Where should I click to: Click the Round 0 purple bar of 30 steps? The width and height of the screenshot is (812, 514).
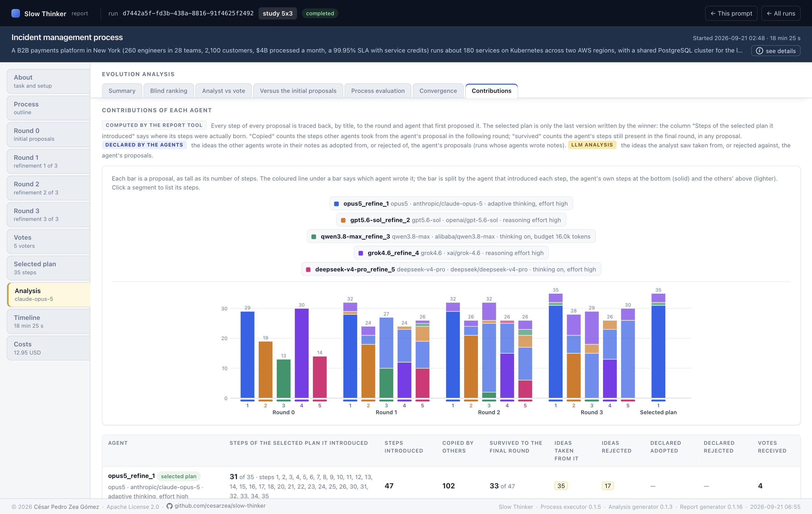tap(302, 353)
